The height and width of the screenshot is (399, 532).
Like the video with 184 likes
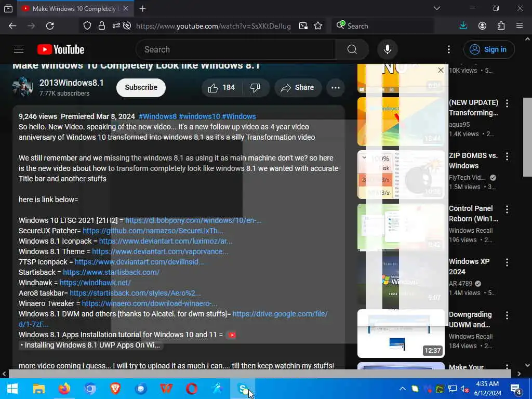coord(222,87)
